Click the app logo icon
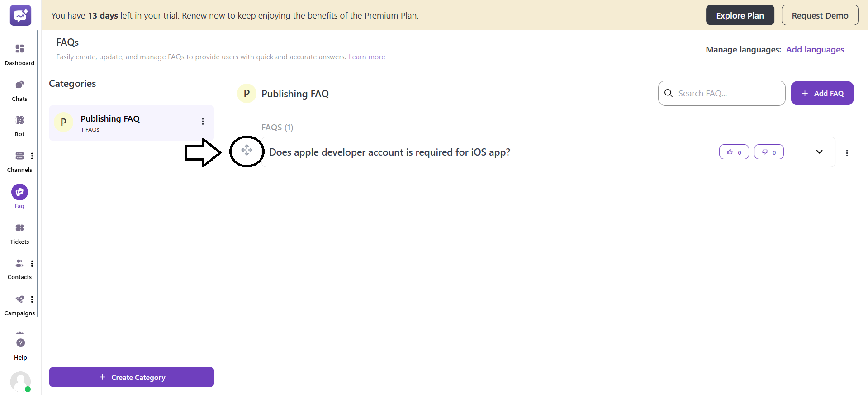This screenshot has width=868, height=398. [20, 15]
